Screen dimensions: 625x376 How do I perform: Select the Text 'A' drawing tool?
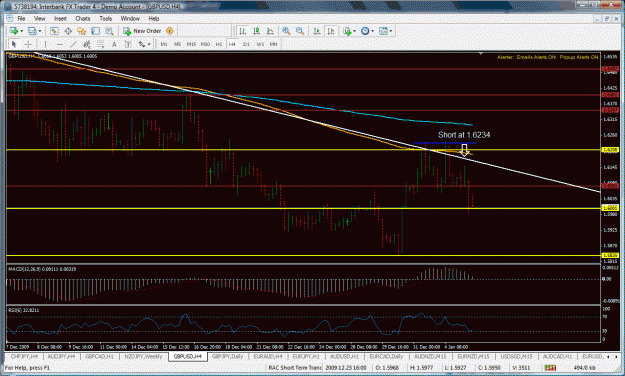[114, 44]
